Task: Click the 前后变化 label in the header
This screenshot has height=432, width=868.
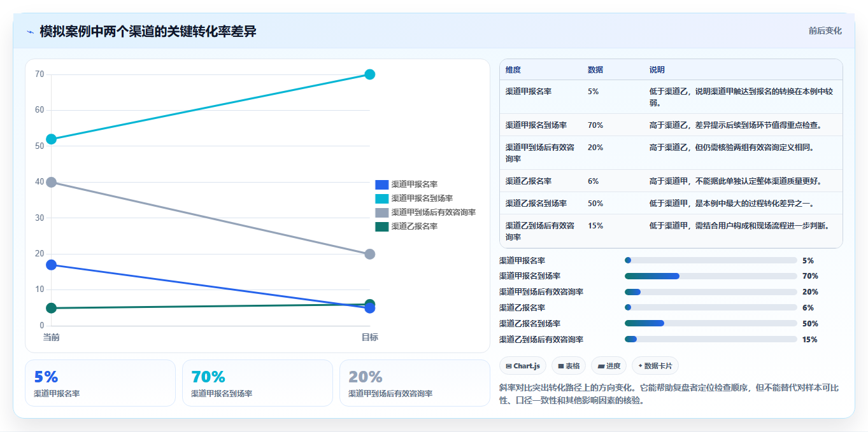Action: point(825,31)
